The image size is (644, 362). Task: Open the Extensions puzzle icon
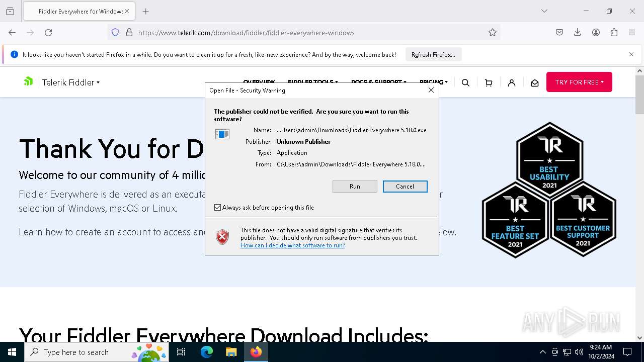tap(614, 32)
